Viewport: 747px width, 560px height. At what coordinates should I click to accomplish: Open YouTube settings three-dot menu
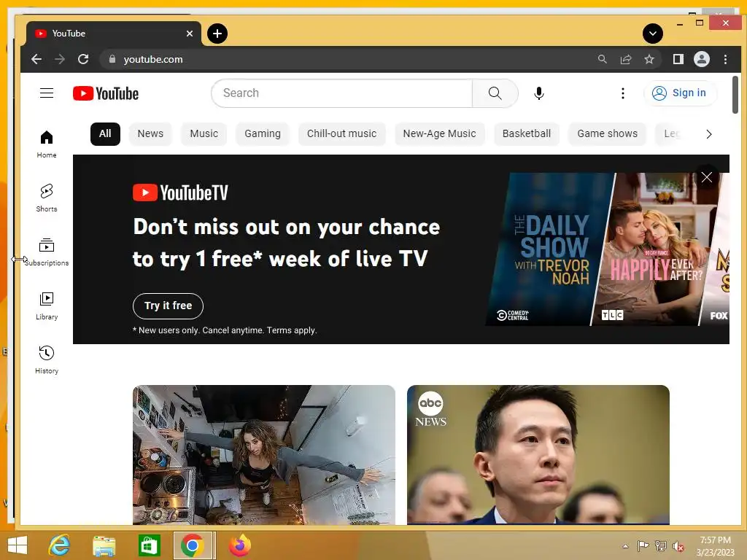pyautogui.click(x=623, y=93)
